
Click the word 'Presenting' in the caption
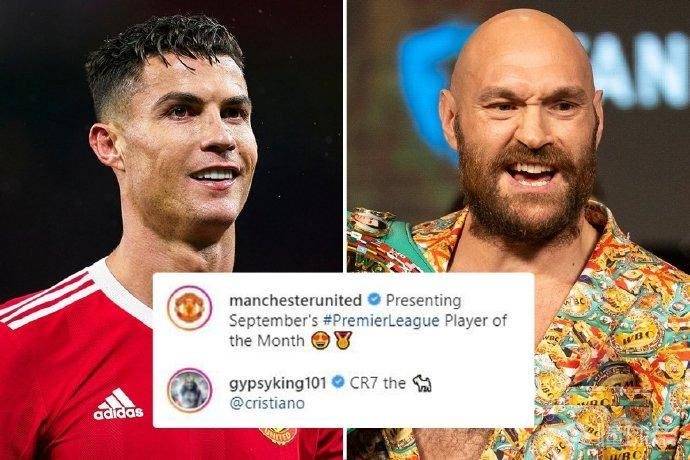[423, 301]
